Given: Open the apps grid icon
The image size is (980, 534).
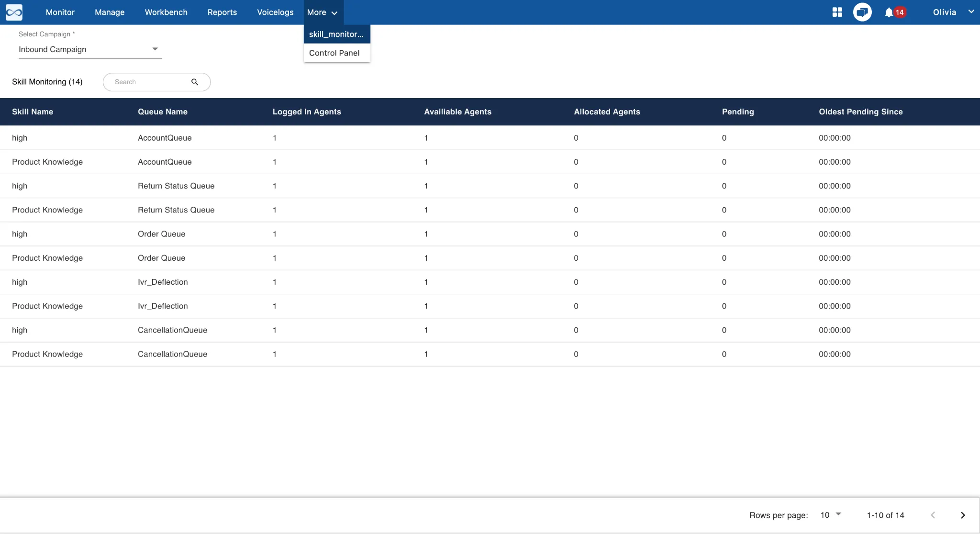Looking at the screenshot, I should [837, 12].
